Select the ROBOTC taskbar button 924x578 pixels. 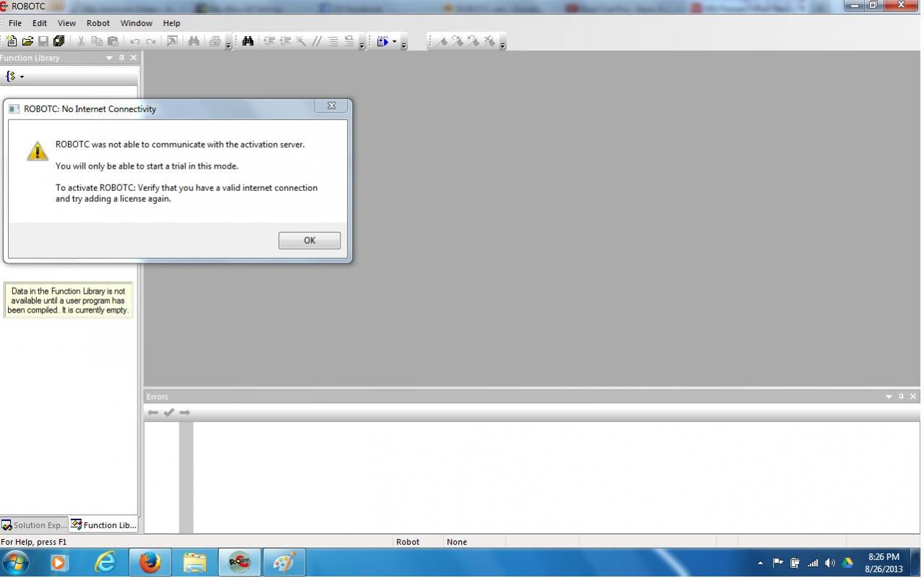[239, 562]
